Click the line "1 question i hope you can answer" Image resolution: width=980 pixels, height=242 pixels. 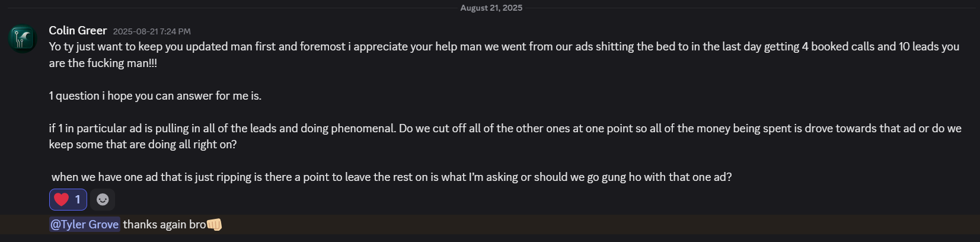[x=155, y=95]
